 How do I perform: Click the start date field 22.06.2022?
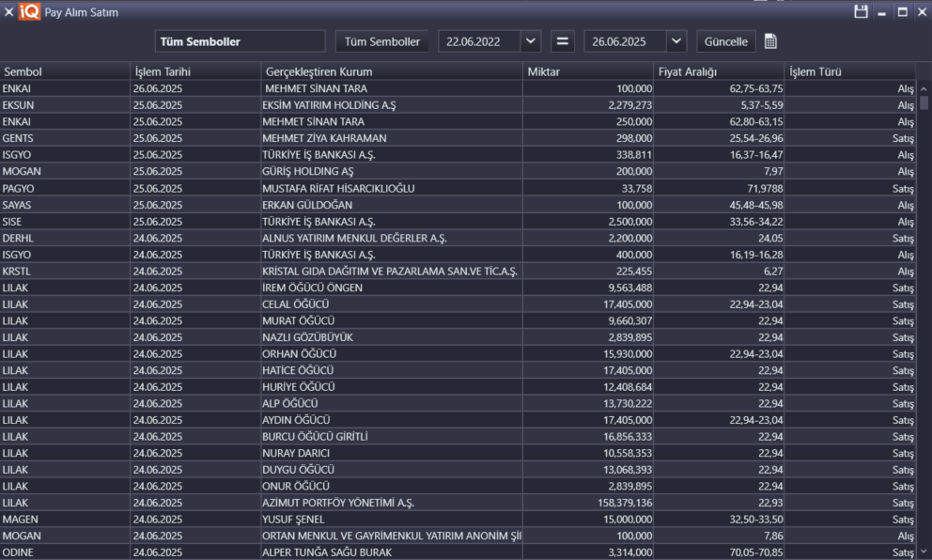(x=480, y=41)
